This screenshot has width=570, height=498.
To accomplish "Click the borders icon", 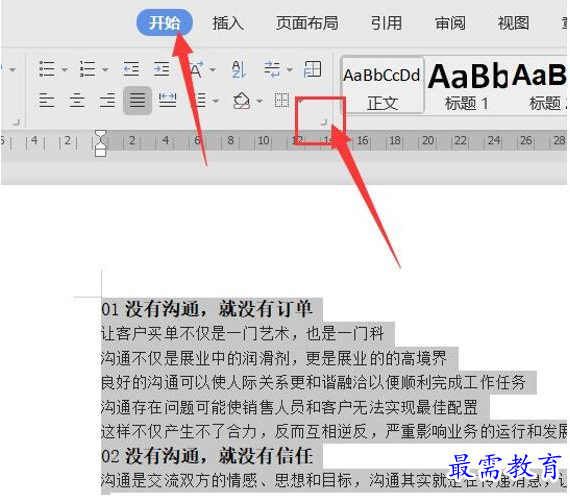I will pyautogui.click(x=282, y=100).
